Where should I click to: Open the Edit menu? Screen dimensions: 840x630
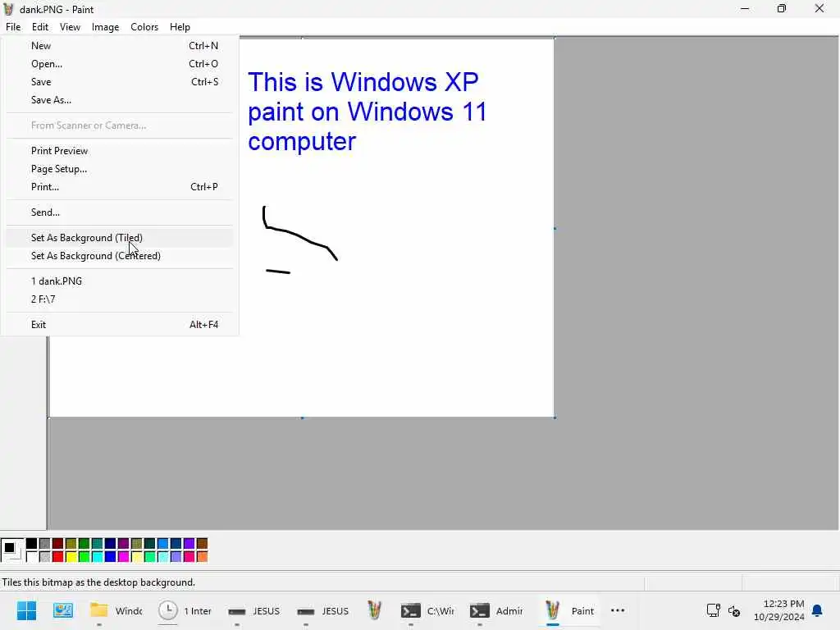click(39, 27)
